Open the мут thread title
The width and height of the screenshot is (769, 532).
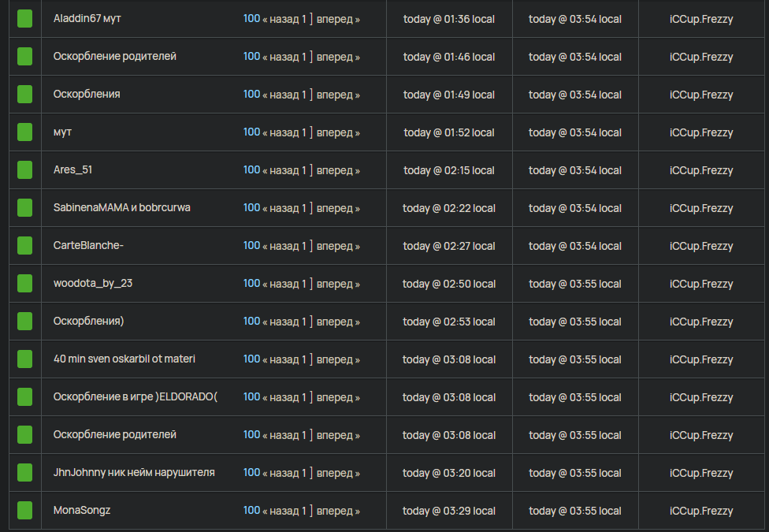tap(62, 132)
